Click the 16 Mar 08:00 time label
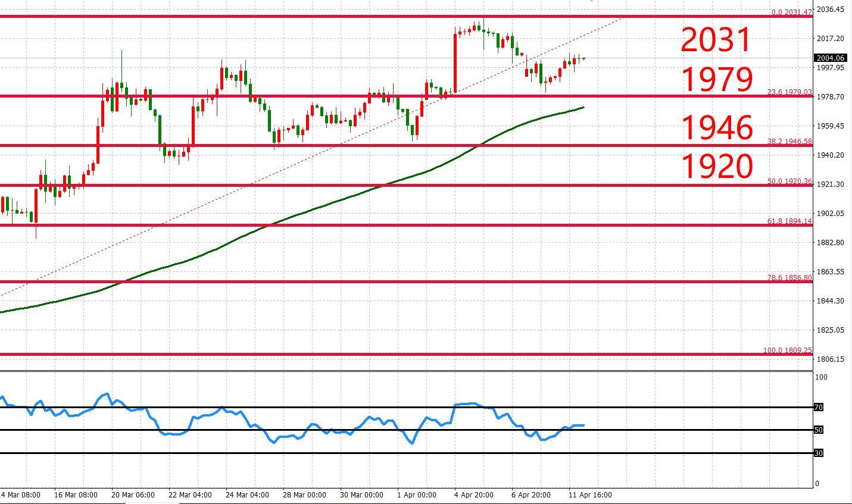This screenshot has width=852, height=504. tap(76, 495)
